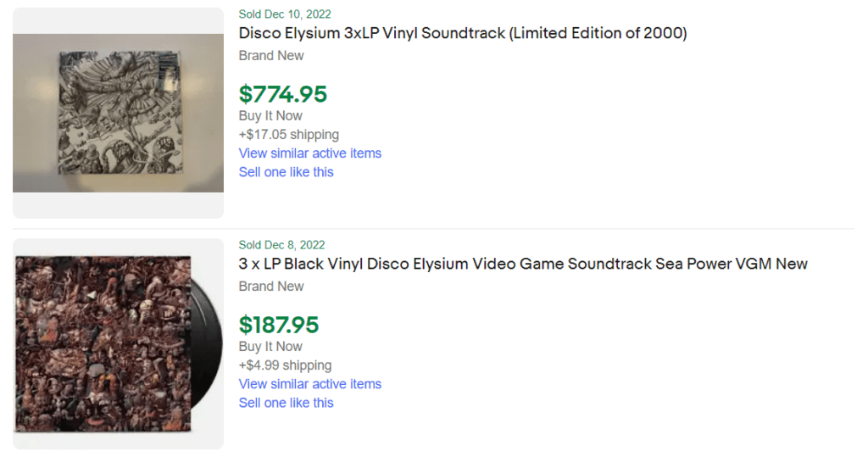Screen dimensions: 868x457
Task: Click 'Brand New' under the Black Vinyl title
Action: 271,287
